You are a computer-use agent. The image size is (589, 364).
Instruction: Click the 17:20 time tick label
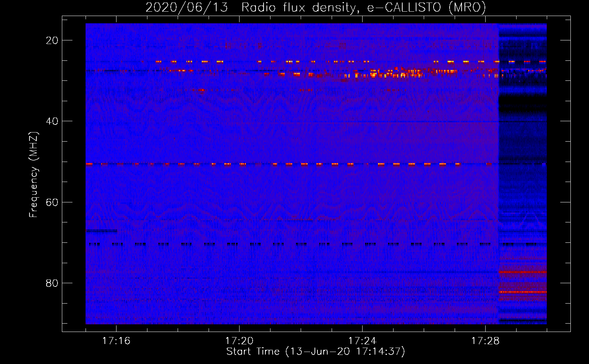(239, 341)
